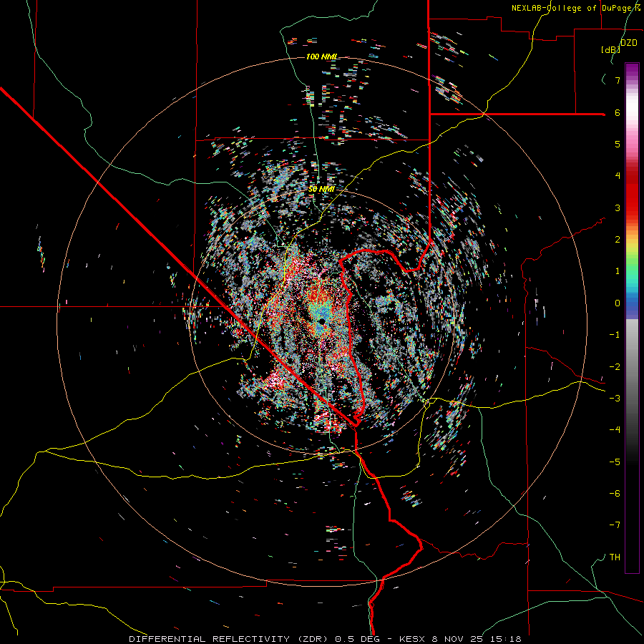Click the "50 NMI" range ring label
644x644 pixels.
tap(321, 189)
